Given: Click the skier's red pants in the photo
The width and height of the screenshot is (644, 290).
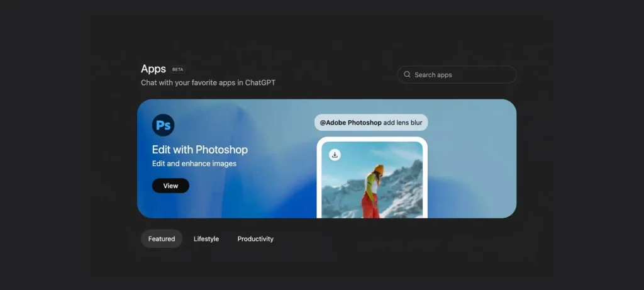Looking at the screenshot, I should [369, 206].
